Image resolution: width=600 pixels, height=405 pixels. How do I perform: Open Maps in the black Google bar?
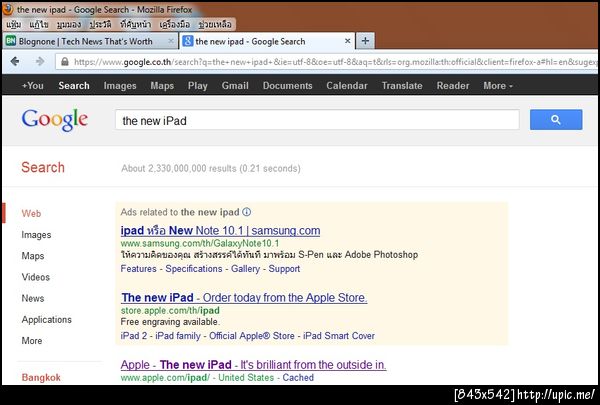[162, 85]
